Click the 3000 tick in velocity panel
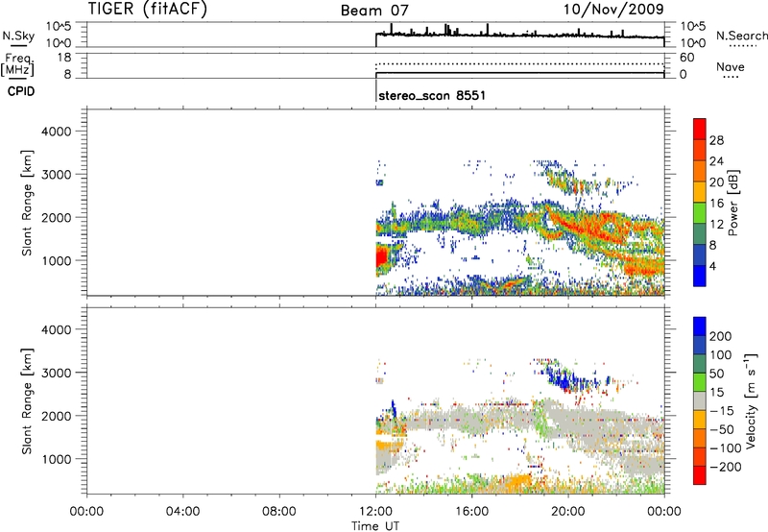The height and width of the screenshot is (532, 768). coord(56,373)
